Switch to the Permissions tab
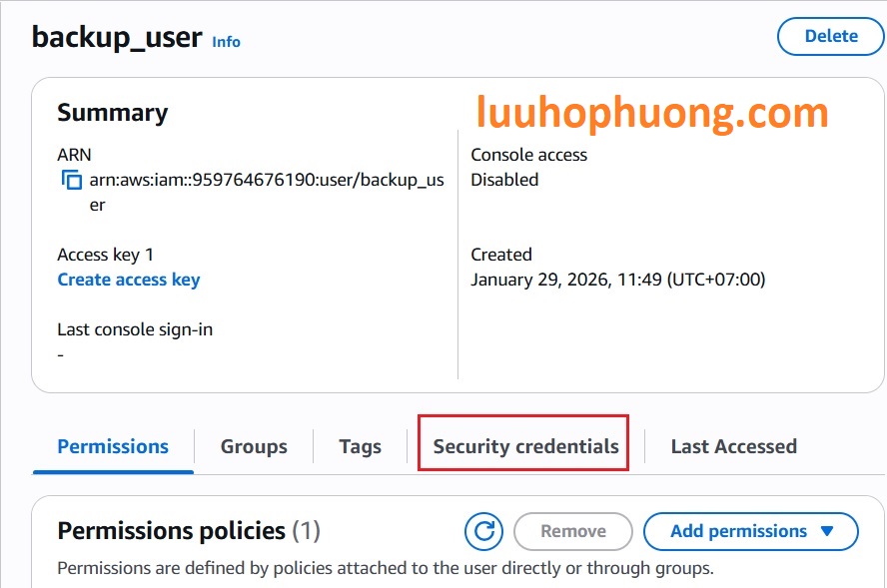Image resolution: width=887 pixels, height=588 pixels. 113,446
